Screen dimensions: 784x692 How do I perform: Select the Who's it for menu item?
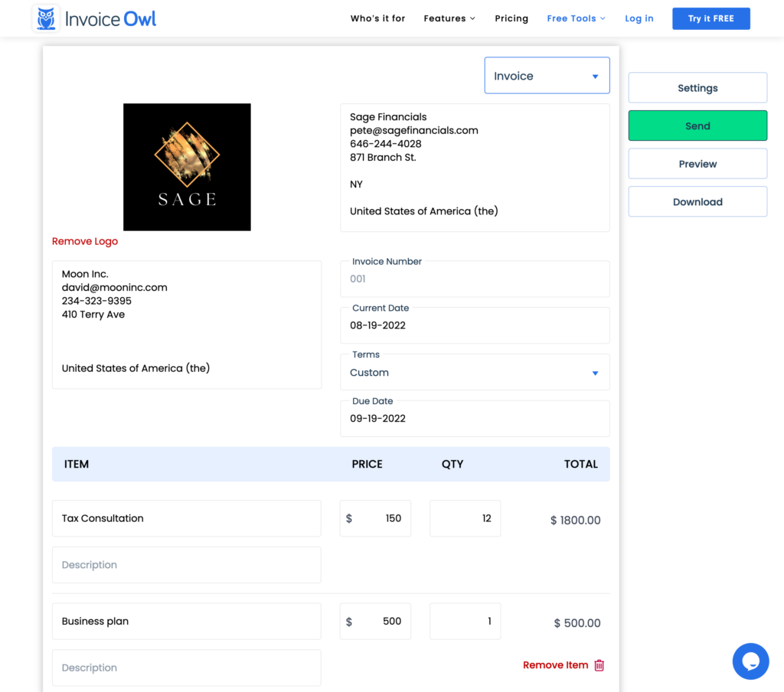pyautogui.click(x=377, y=18)
